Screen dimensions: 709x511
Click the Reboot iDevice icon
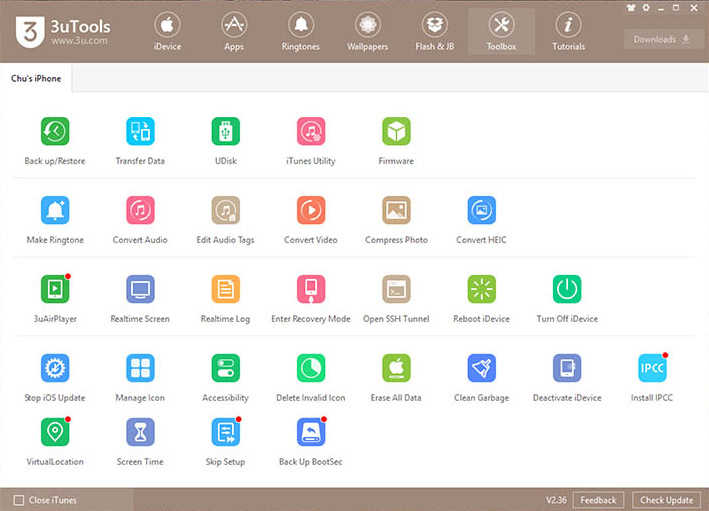click(482, 289)
